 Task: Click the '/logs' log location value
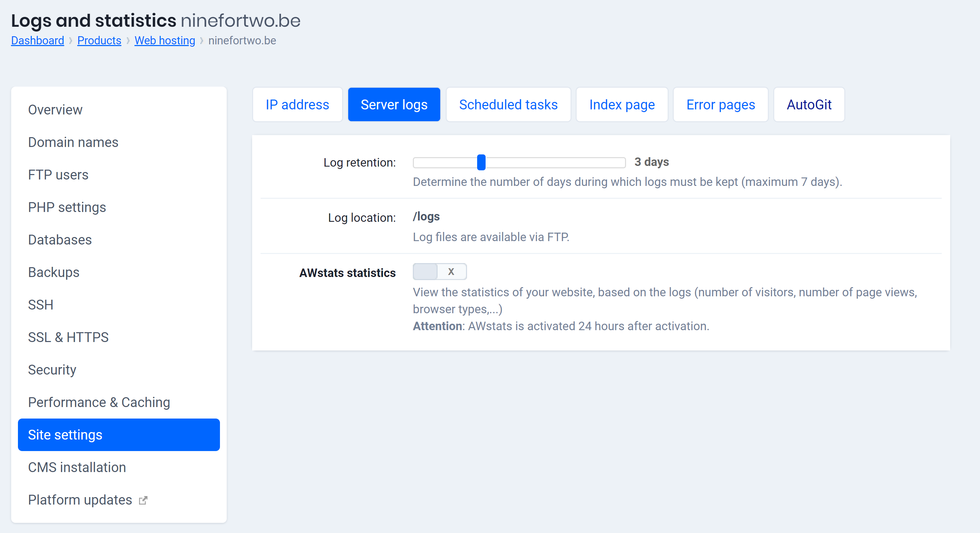(426, 217)
